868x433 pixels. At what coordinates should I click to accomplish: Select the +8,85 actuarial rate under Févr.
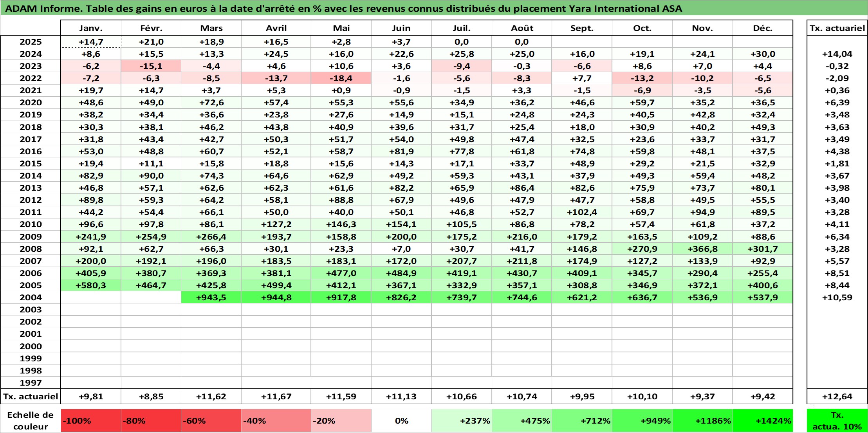pos(151,397)
